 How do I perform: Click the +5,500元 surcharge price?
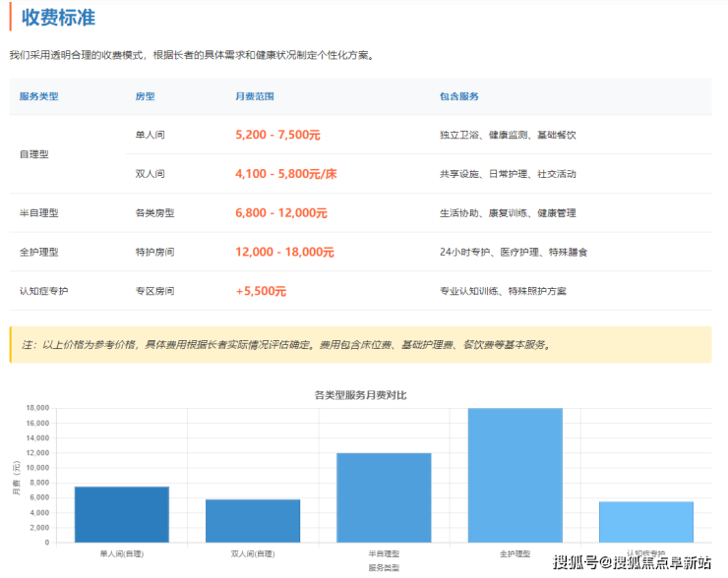pos(261,291)
